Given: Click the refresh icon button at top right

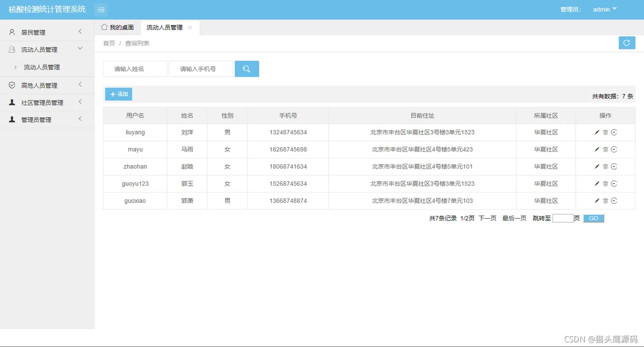Looking at the screenshot, I should (627, 43).
